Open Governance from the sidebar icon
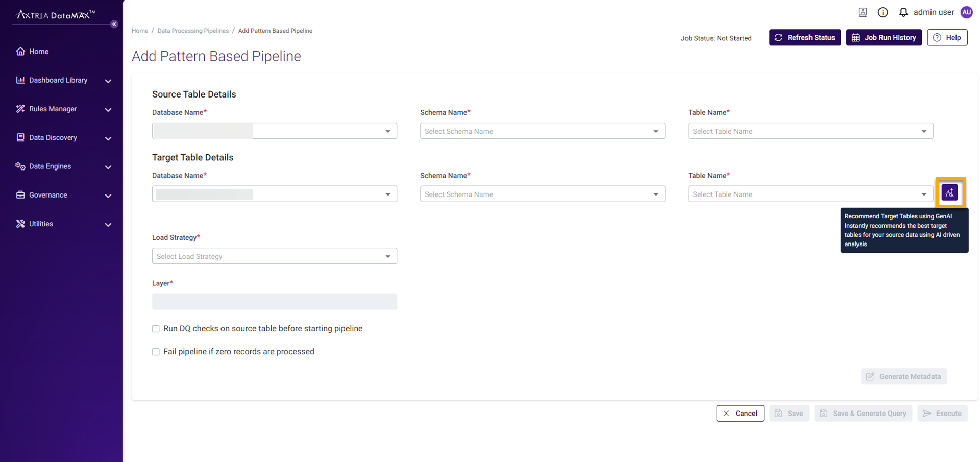The height and width of the screenshot is (462, 980). pos(20,194)
